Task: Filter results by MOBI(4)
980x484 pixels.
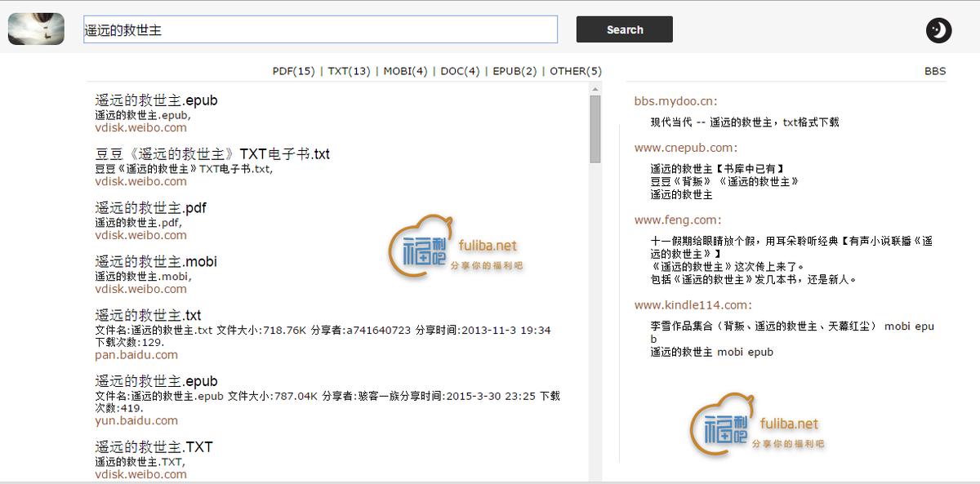Action: pos(405,71)
